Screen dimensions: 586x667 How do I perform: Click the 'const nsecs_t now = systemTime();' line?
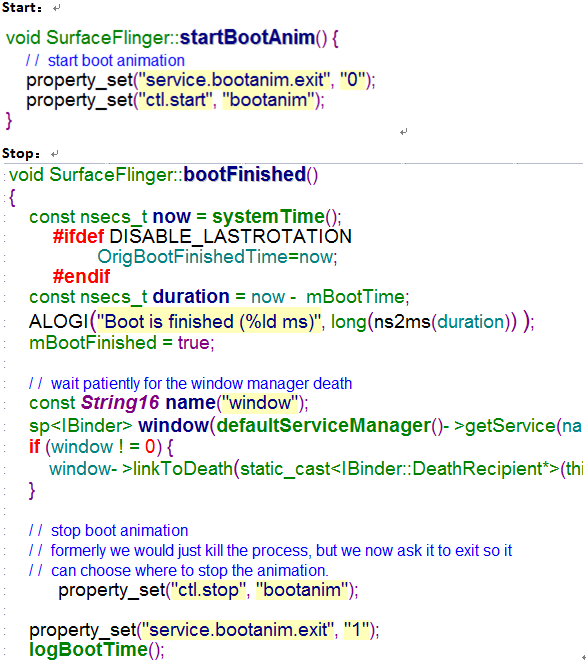pos(185,217)
